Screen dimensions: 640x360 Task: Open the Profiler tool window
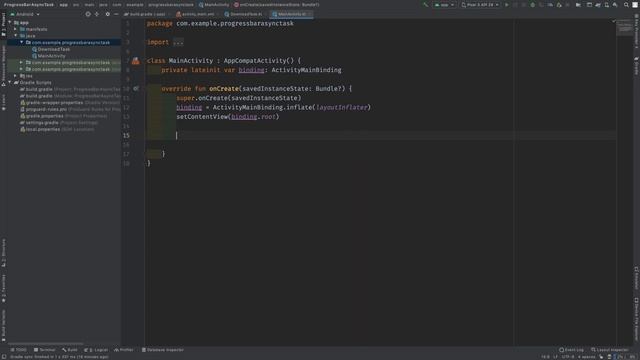(124, 350)
